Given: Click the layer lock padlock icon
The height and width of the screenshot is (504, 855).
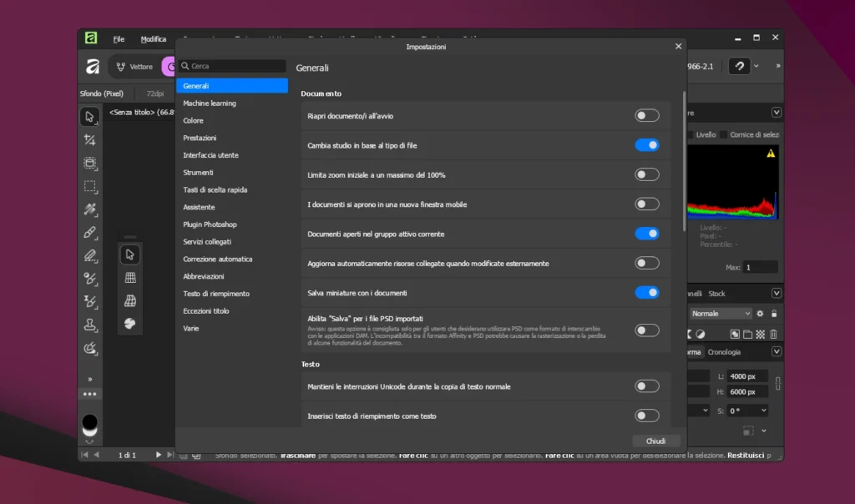Looking at the screenshot, I should 774,314.
